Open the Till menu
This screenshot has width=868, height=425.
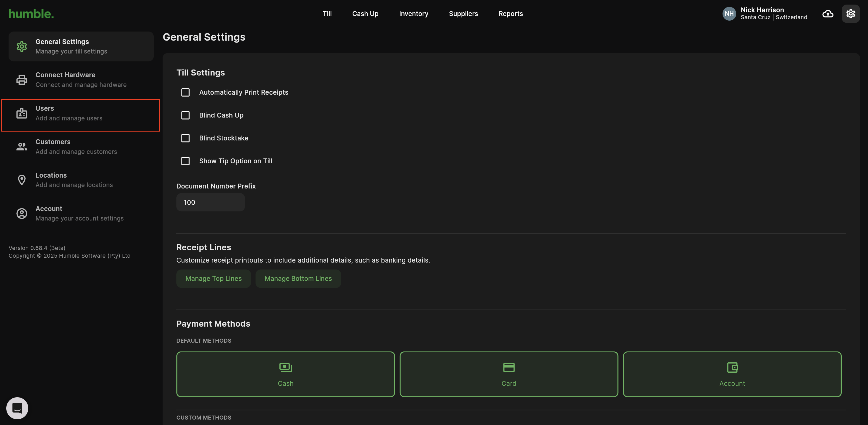click(x=327, y=14)
